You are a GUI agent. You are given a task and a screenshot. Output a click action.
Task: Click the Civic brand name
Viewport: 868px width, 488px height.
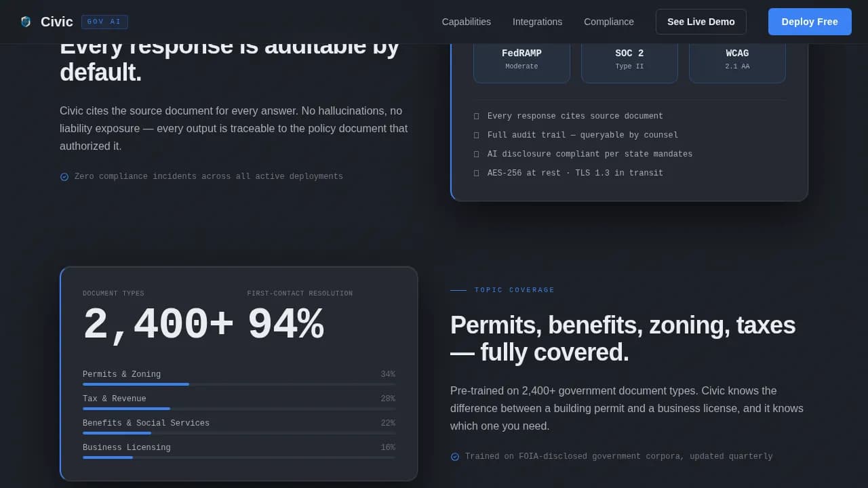[x=57, y=22]
